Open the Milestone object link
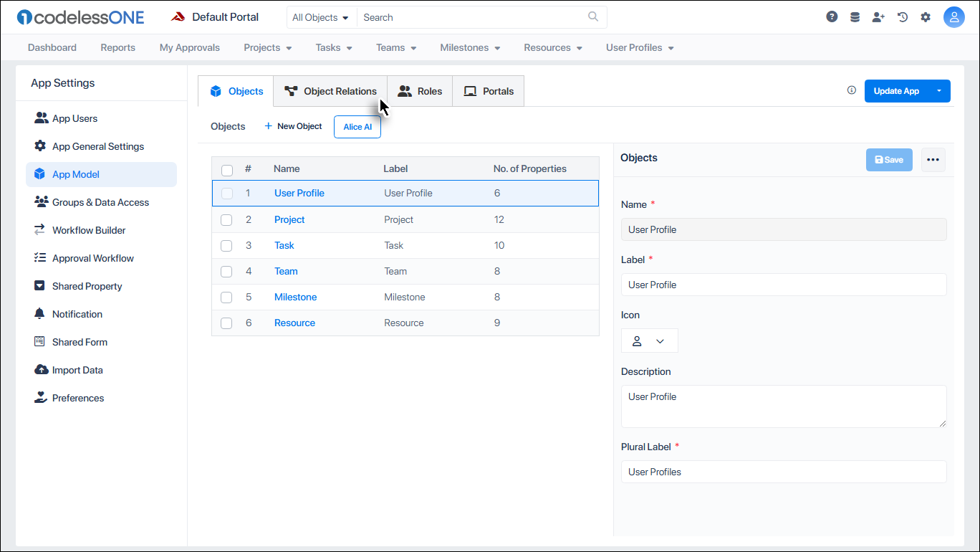Image resolution: width=980 pixels, height=552 pixels. (295, 297)
